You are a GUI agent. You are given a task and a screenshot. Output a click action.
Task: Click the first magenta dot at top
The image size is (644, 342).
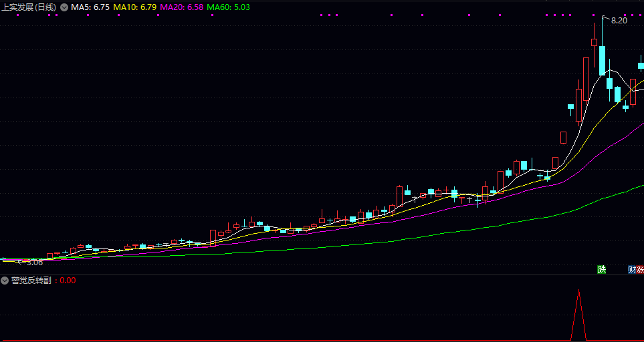click(322, 15)
